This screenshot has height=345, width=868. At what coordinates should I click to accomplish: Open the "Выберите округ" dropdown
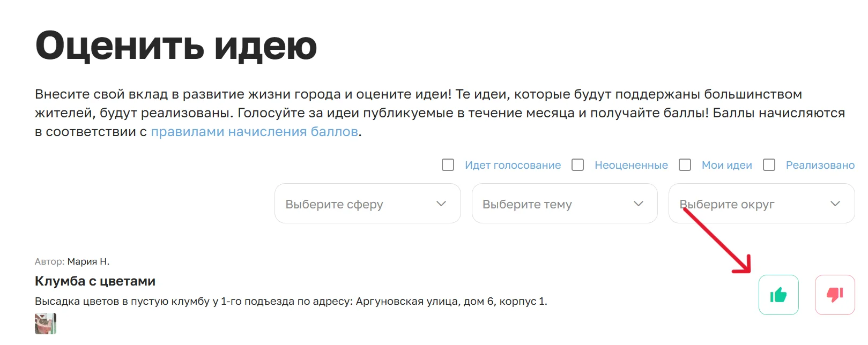click(762, 204)
